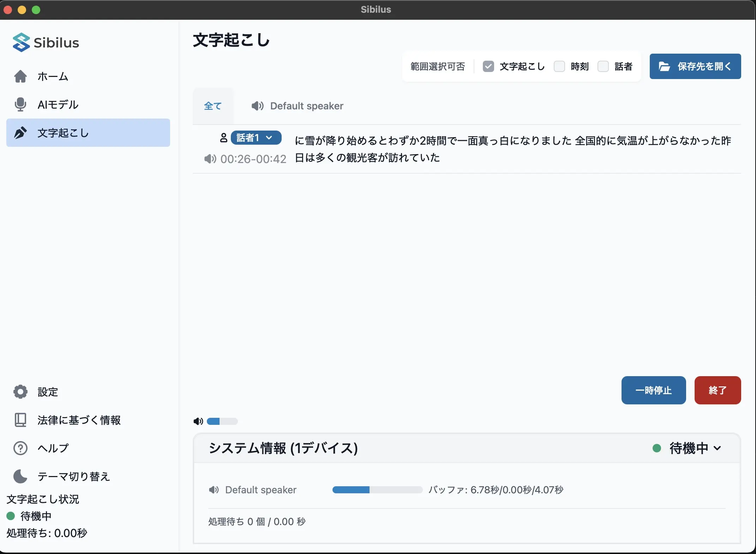This screenshot has width=756, height=554.
Task: Switch to the Default speaker tab
Action: coord(297,106)
